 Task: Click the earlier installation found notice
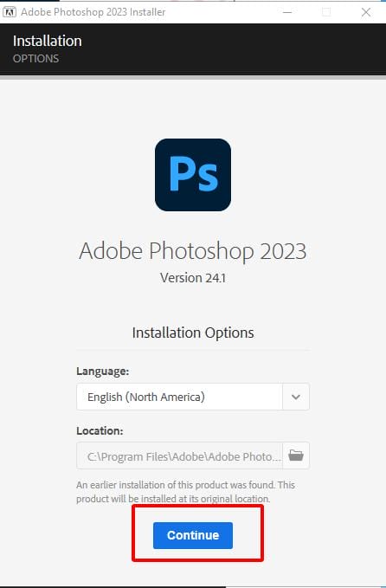[185, 492]
